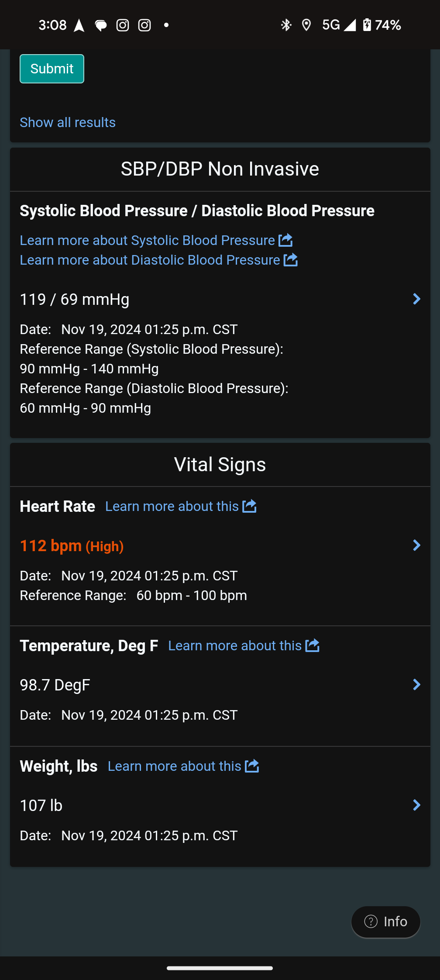Open the Show all results link

point(68,122)
